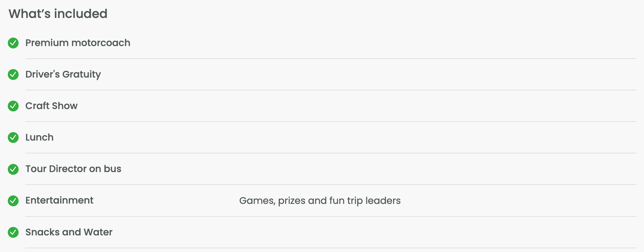
Task: Click the Lunch item text
Action: 39,138
